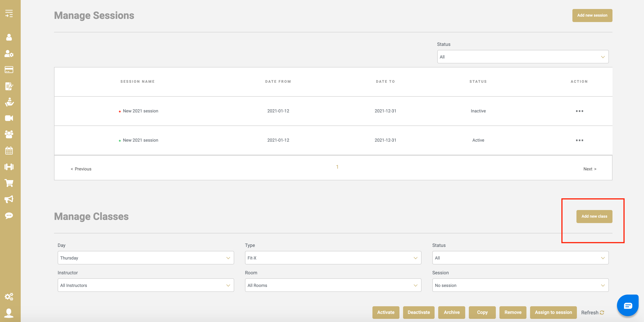Select page number 1 in pagination
This screenshot has width=644, height=322.
pos(337,167)
